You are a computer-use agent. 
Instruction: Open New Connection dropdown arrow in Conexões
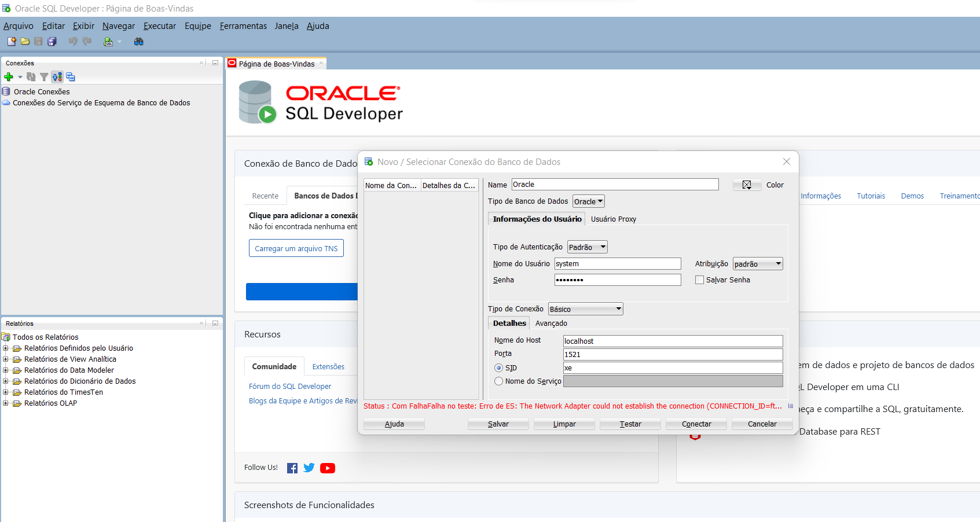(20, 77)
